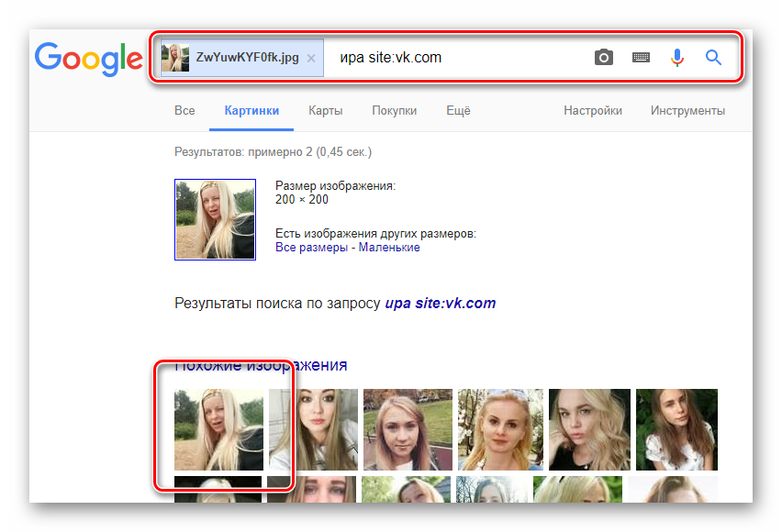Screen dimensions: 782x532
Task: Click the blue magnifier search icon
Action: (713, 58)
